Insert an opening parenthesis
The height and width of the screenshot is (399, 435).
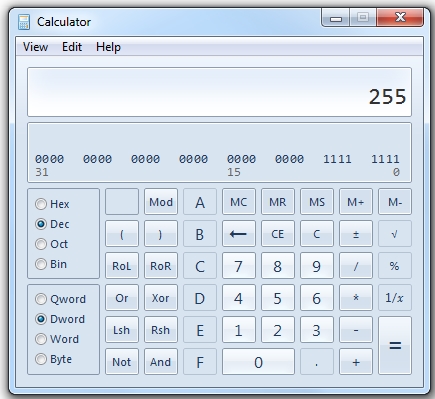122,234
